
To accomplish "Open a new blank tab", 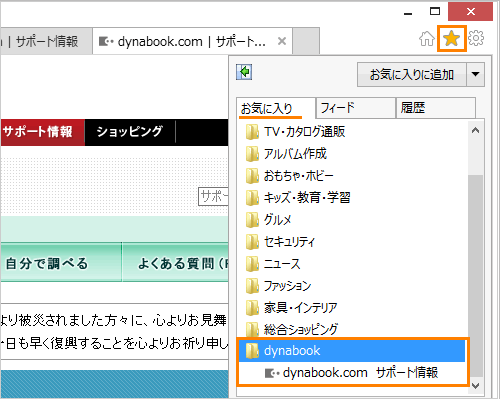I will pos(306,41).
